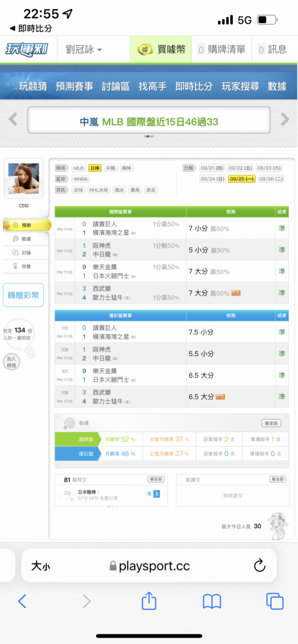Expand the 劉冠詠 account dropdown

point(84,50)
